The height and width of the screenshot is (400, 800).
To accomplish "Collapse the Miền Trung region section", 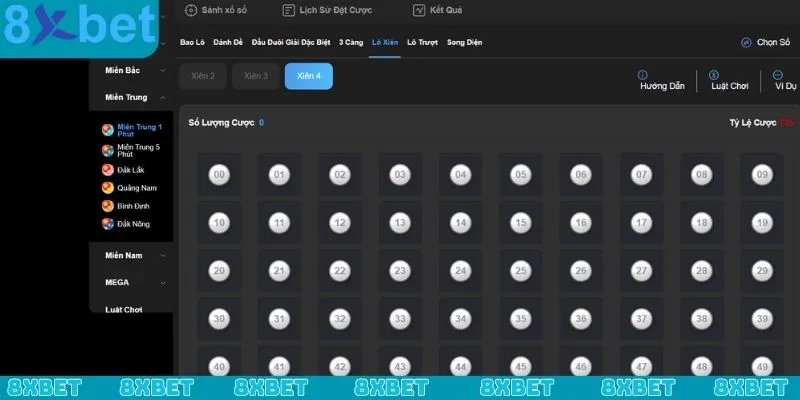I will (x=163, y=98).
